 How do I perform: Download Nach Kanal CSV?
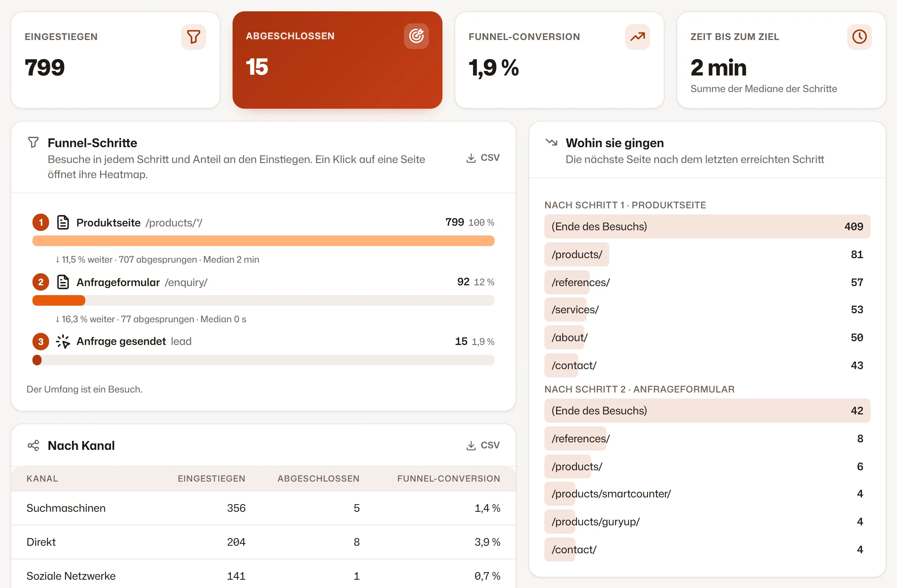point(483,445)
